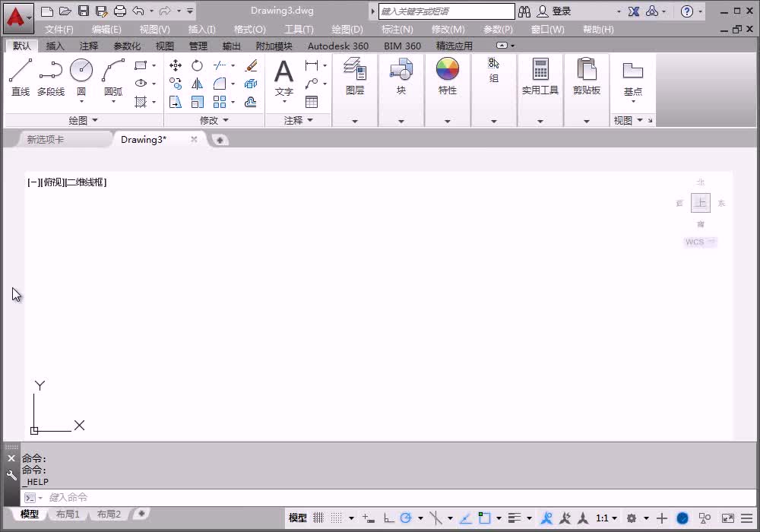Expand the Draw (绘图) panel dropdown
The width and height of the screenshot is (760, 532).
[84, 120]
